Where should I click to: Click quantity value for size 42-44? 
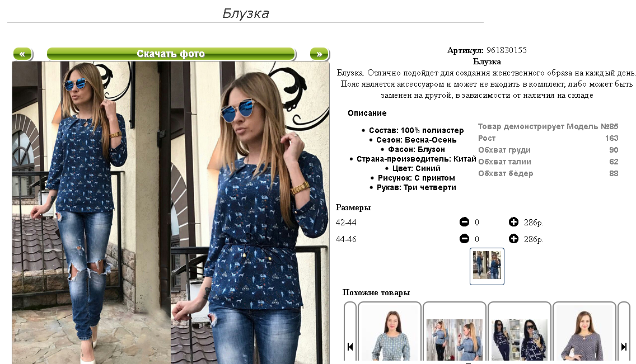point(477,223)
